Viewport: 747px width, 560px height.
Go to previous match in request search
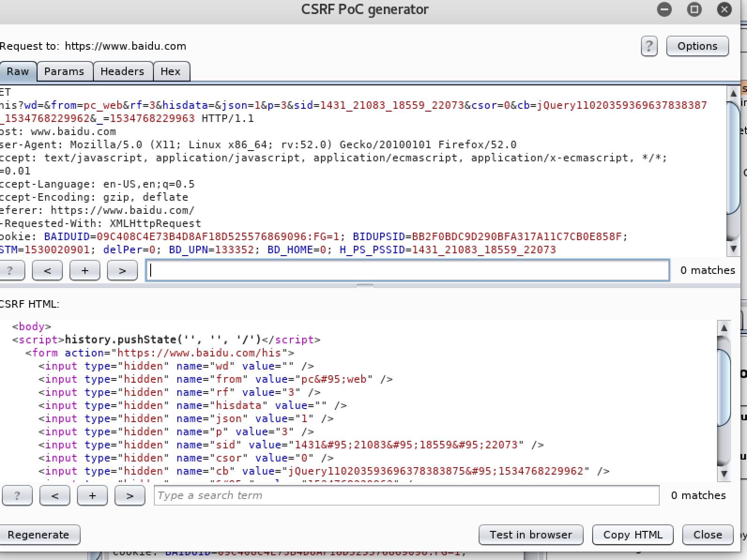tap(47, 271)
